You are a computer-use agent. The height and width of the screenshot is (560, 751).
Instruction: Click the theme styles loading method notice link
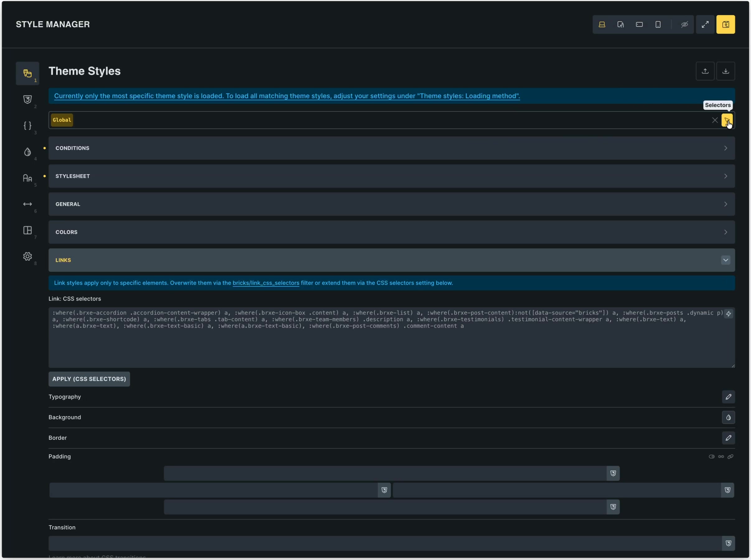click(x=287, y=96)
